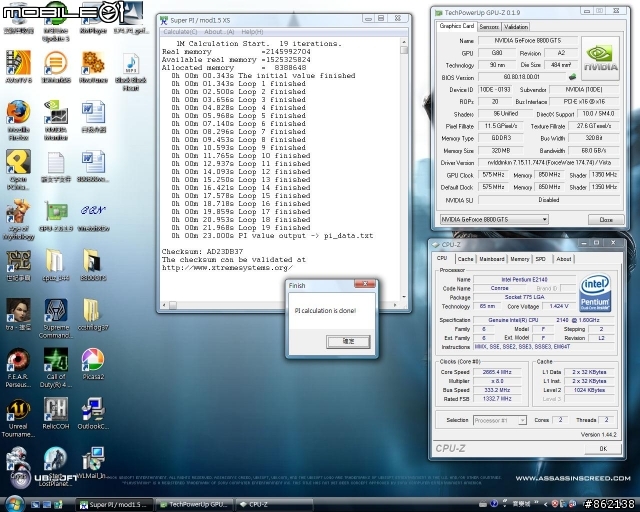Click the TechPowerUp GPU-Z taskbar button
This screenshot has height=512, width=640.
(195, 505)
